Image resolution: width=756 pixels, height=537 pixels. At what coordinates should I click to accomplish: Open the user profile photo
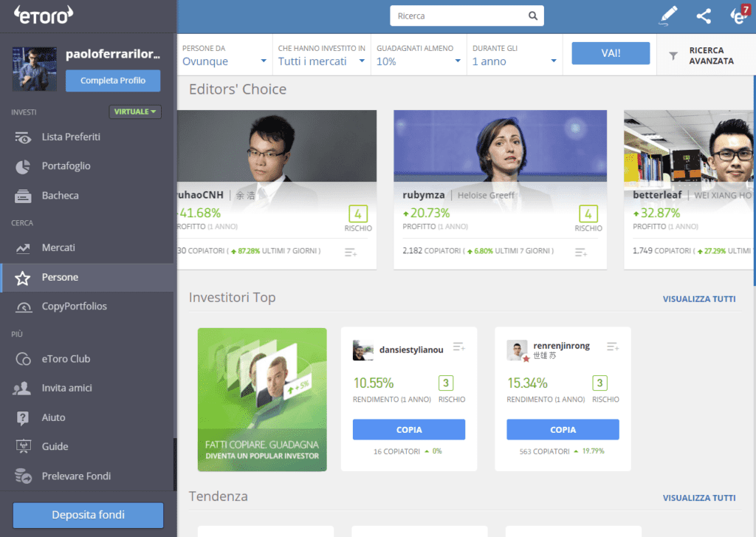(x=34, y=69)
